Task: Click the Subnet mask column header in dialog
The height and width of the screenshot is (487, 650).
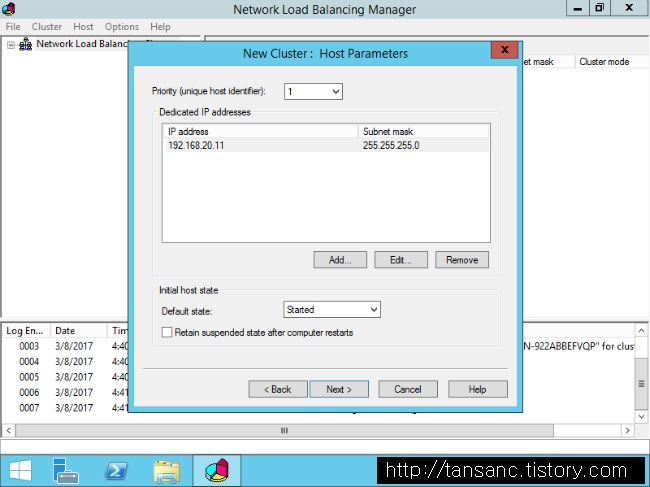Action: (424, 131)
